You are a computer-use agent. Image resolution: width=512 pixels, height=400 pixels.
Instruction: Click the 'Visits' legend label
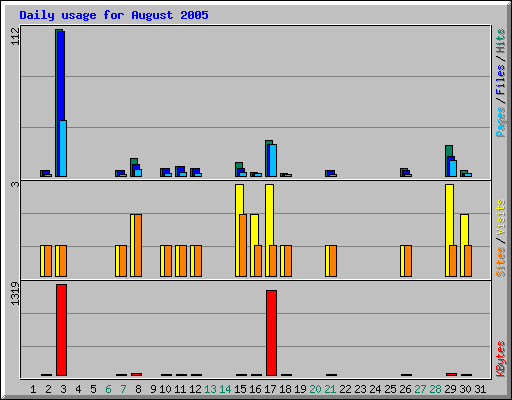(500, 218)
